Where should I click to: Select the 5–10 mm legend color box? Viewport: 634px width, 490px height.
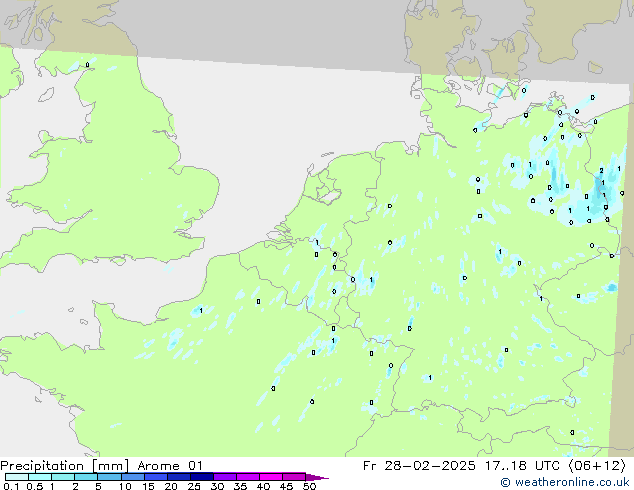pyautogui.click(x=109, y=477)
